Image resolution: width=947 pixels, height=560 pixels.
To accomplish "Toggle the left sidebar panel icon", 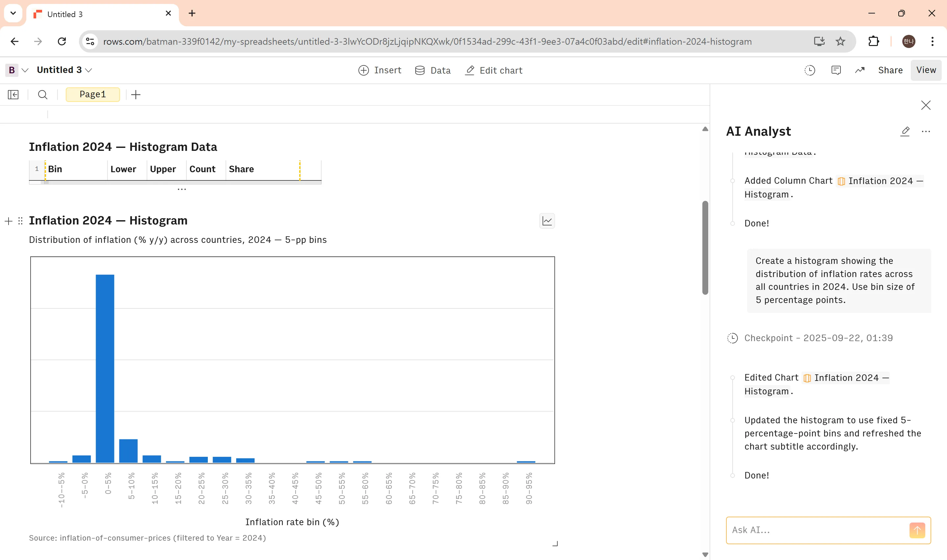I will [13, 94].
